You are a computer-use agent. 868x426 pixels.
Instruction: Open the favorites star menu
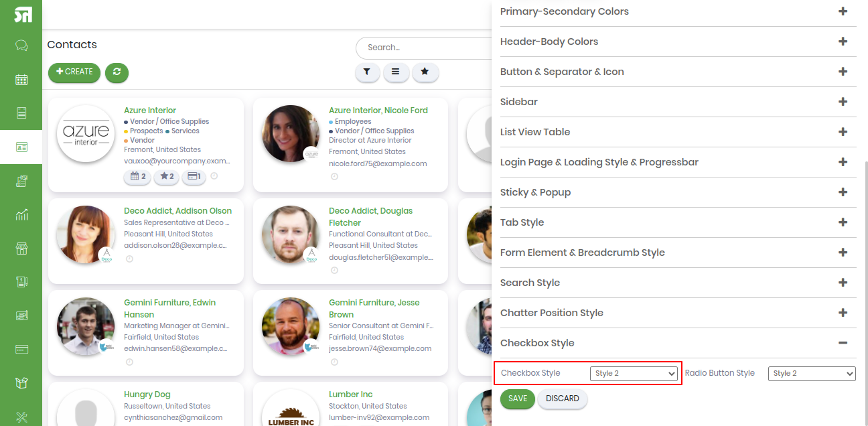click(x=425, y=72)
